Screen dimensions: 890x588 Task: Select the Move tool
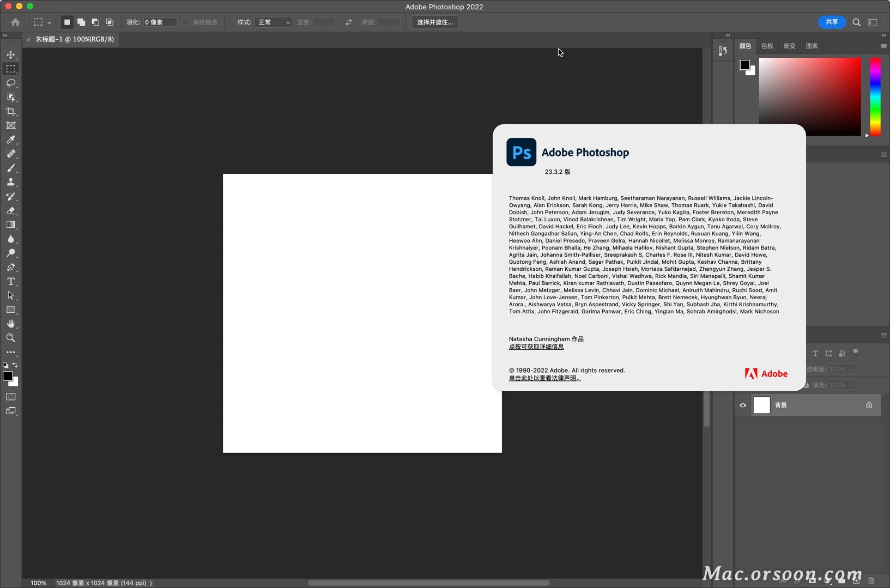(11, 54)
